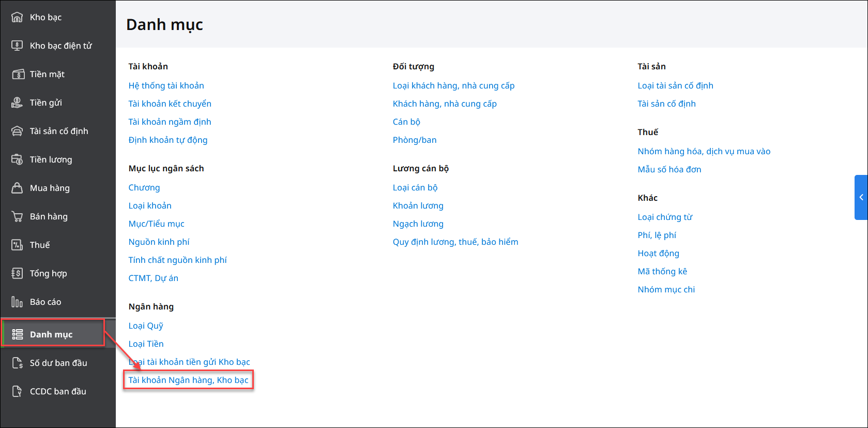This screenshot has height=428, width=868.
Task: Click the Loại cán bộ link
Action: click(x=415, y=187)
